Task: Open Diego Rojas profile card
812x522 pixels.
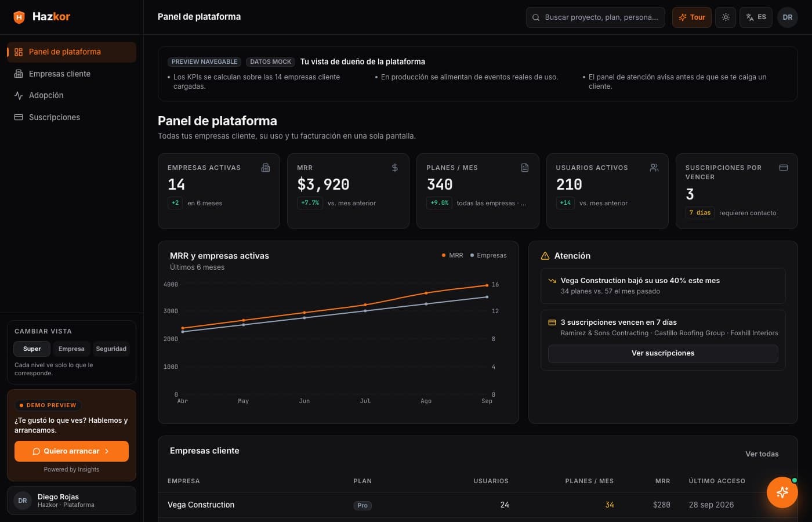Action: tap(71, 501)
